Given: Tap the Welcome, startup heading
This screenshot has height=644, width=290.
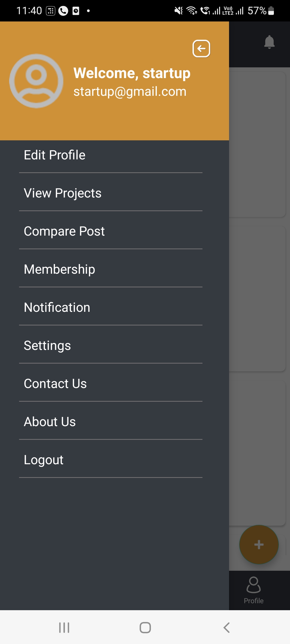Looking at the screenshot, I should pos(132,73).
